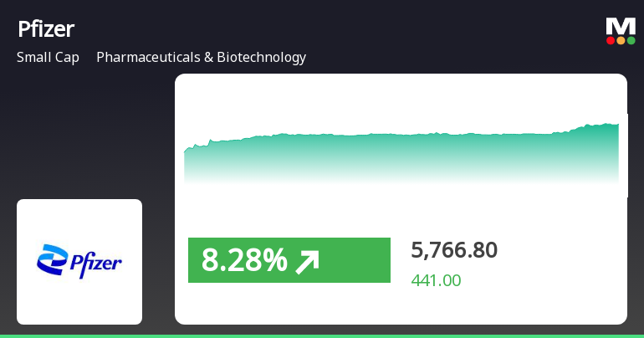The image size is (644, 338).
Task: Click the 8.28% gain percentage text
Action: coord(243,261)
